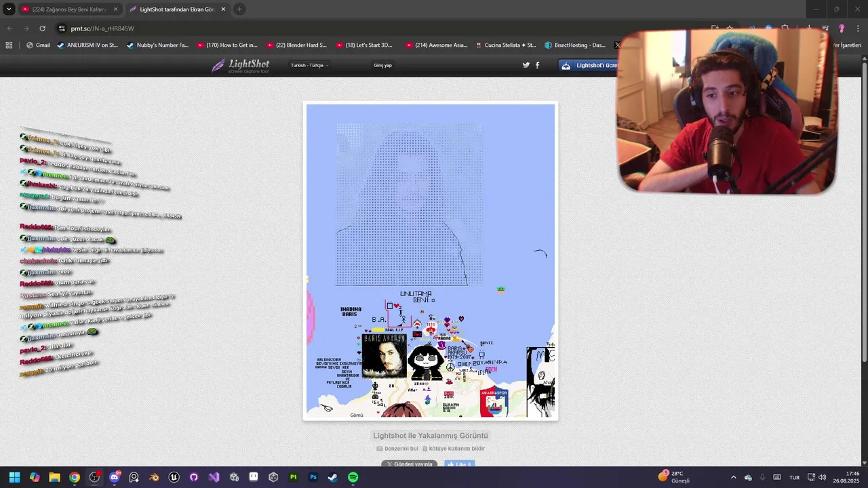Switch to Google Chrome in taskbar
This screenshot has width=868, height=488.
75,477
